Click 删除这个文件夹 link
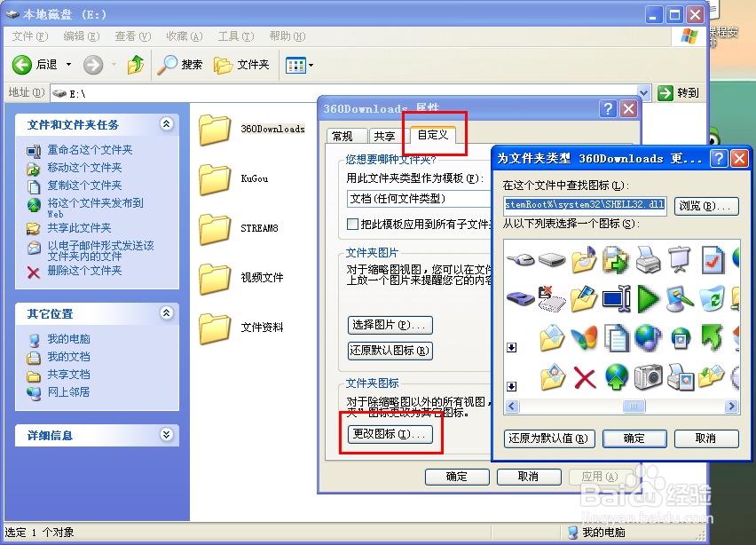The image size is (756, 545). coord(84,271)
